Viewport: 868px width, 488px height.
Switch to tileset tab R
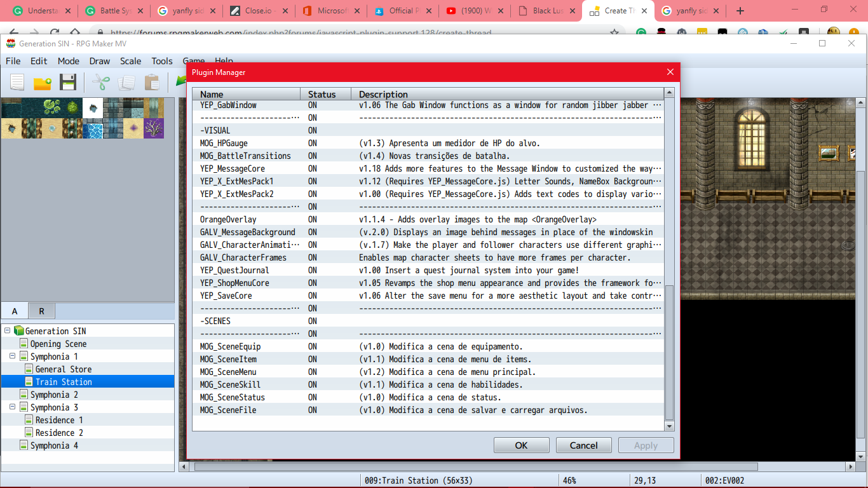[x=41, y=311]
